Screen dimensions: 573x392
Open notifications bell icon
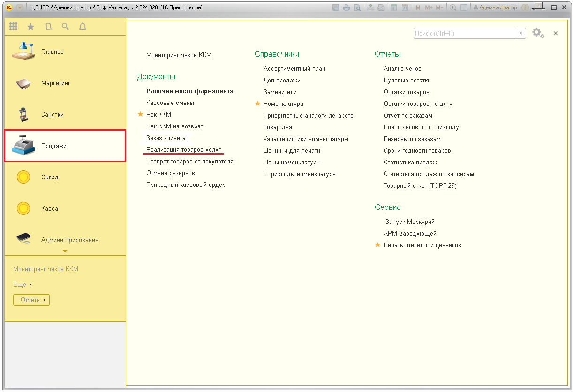coord(83,27)
